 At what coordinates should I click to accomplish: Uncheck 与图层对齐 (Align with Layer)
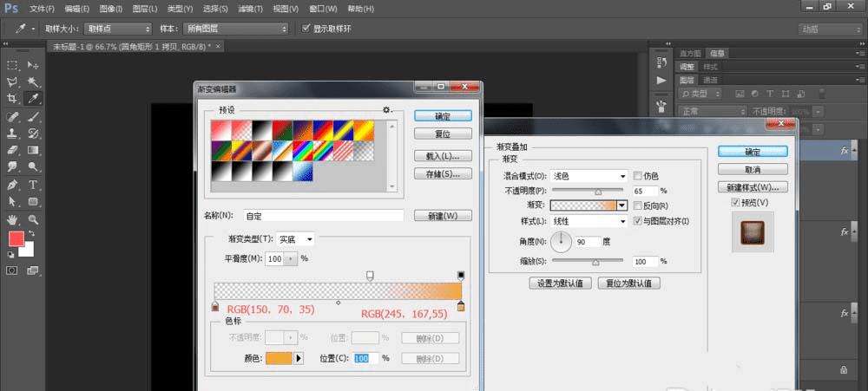coord(639,222)
